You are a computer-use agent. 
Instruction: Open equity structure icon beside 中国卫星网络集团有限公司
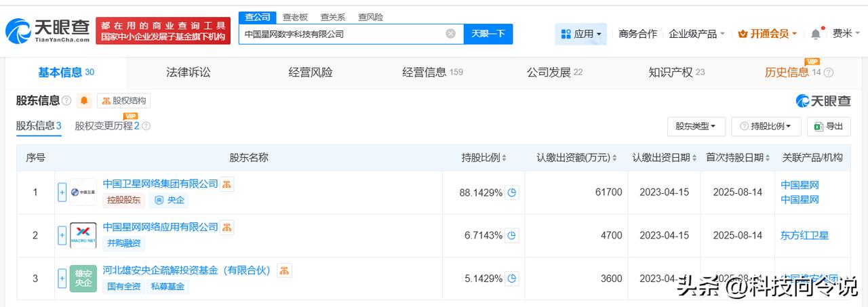(x=227, y=184)
